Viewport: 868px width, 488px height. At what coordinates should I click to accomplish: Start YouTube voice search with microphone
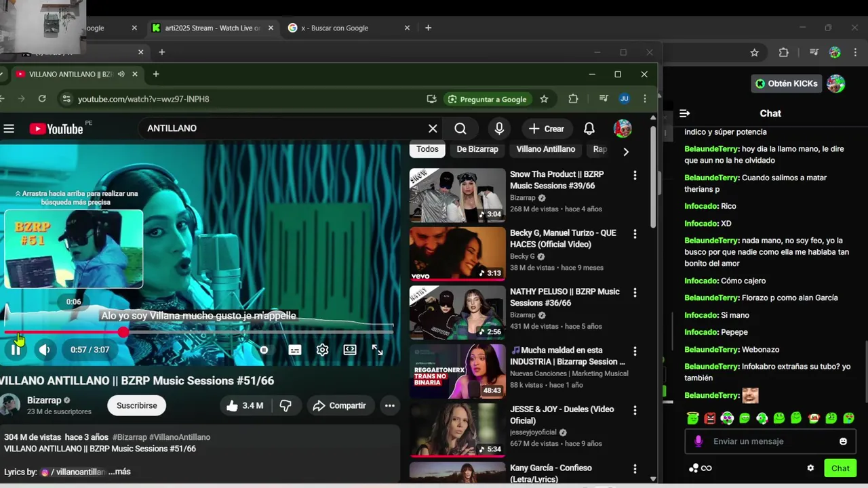(499, 129)
